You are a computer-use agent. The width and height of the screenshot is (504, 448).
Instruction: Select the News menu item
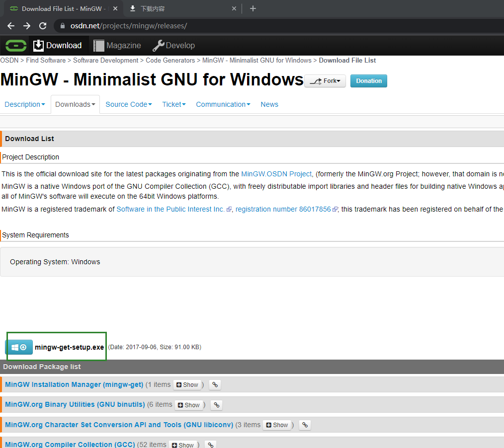point(269,104)
